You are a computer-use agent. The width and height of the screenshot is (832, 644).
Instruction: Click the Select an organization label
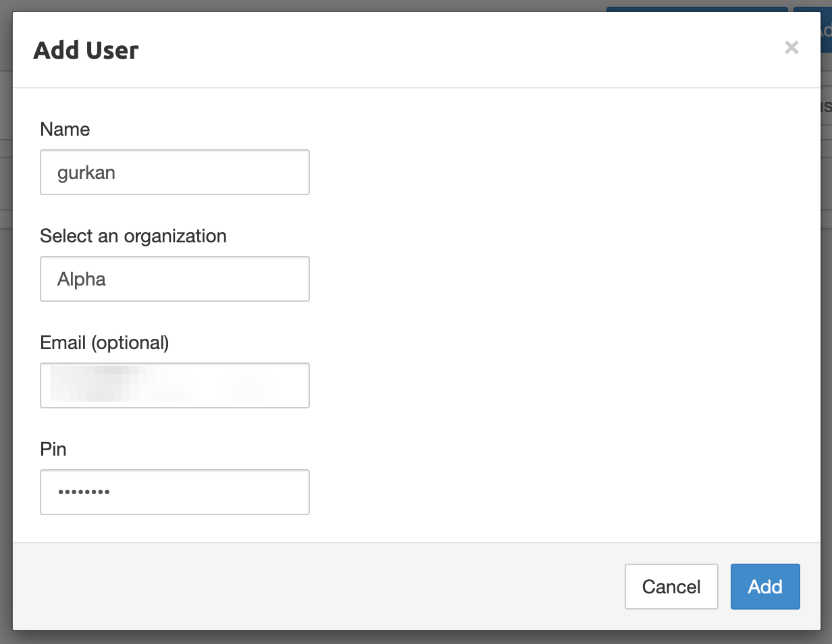click(134, 236)
